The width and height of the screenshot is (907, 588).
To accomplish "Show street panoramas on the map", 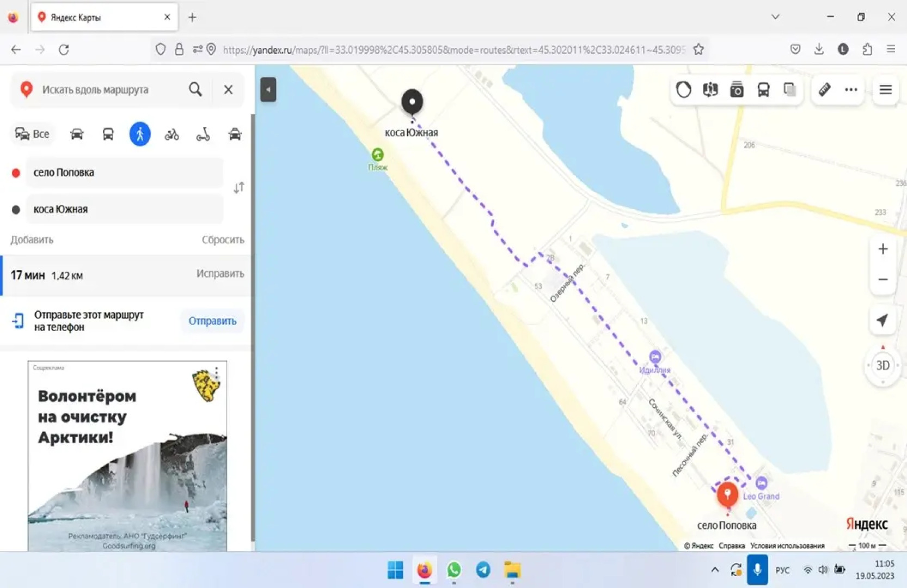I will (x=710, y=90).
